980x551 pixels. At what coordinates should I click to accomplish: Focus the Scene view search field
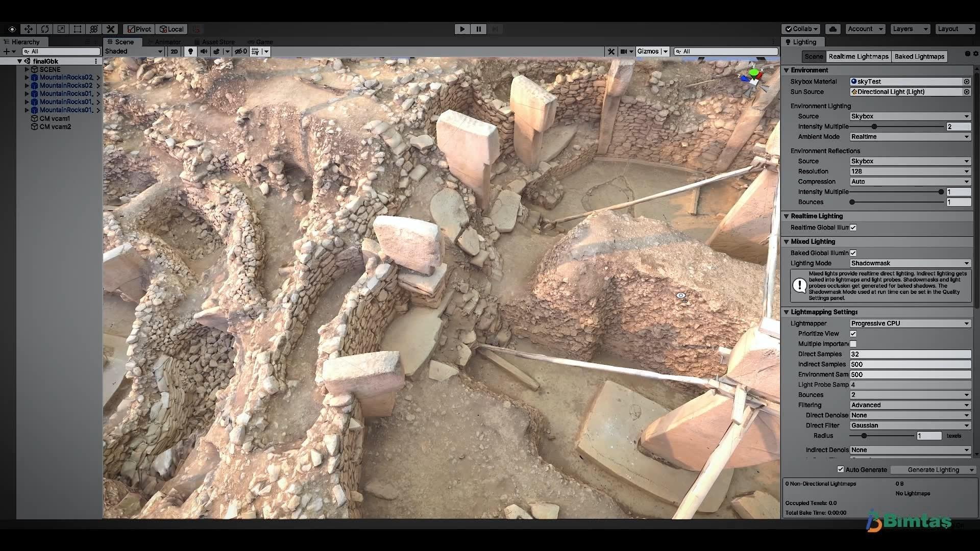coord(726,52)
